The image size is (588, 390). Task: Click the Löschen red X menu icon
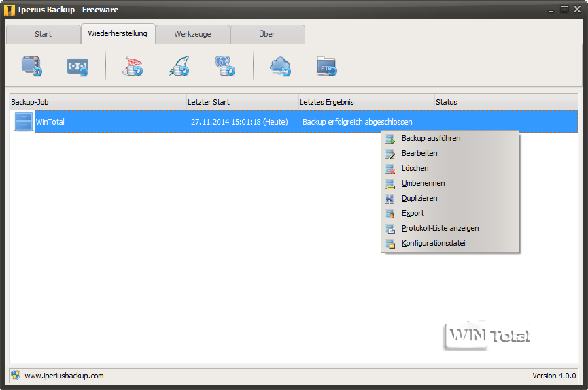point(390,169)
